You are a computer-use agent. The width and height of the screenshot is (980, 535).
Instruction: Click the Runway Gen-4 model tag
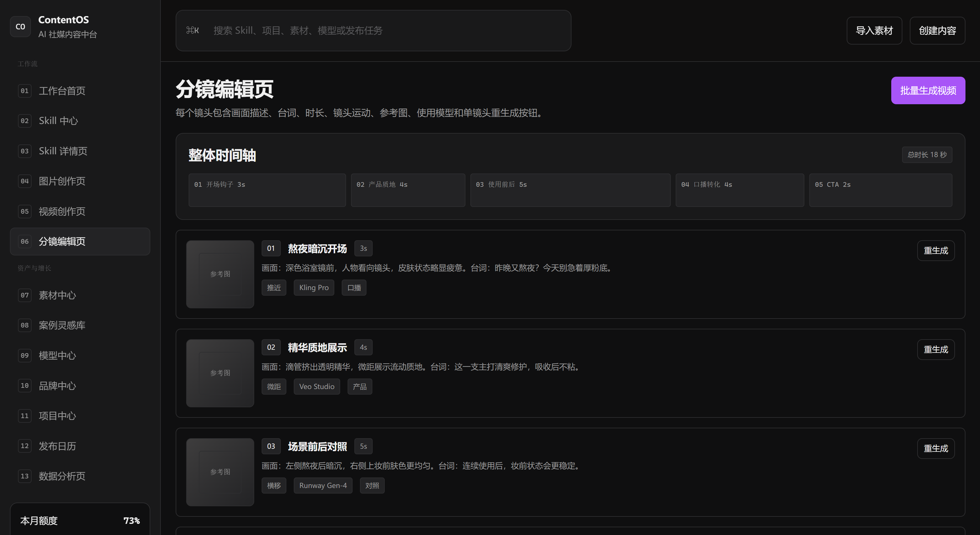[x=323, y=486]
